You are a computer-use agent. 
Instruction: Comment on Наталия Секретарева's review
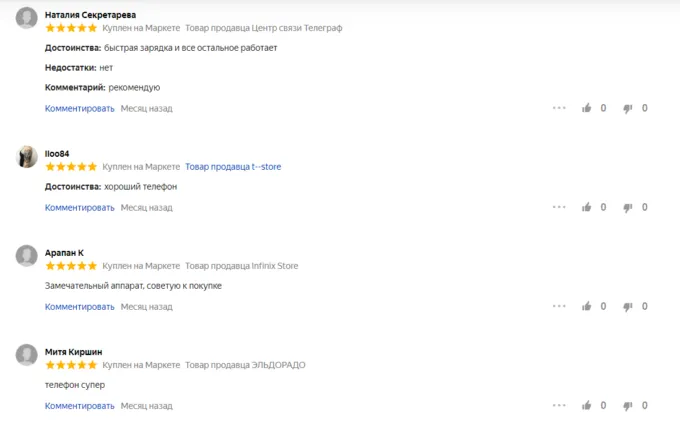(80, 108)
